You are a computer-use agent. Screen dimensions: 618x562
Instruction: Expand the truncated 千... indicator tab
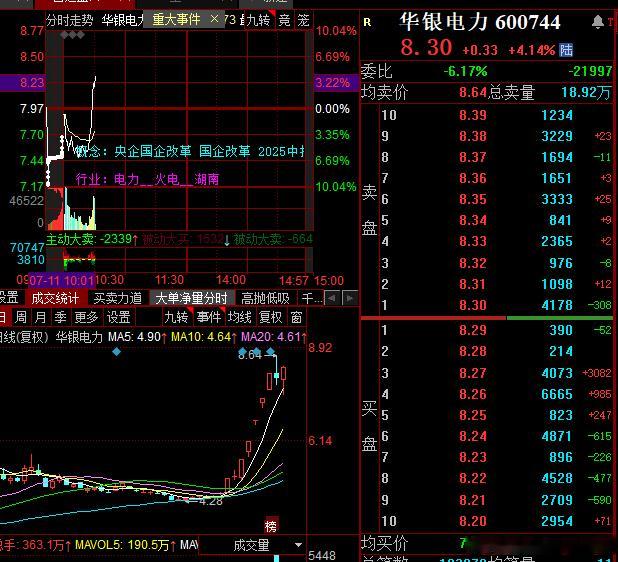pos(313,298)
